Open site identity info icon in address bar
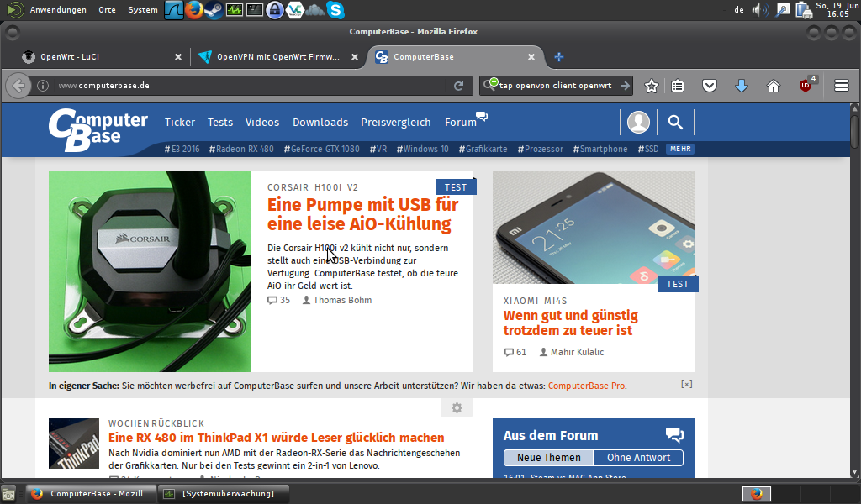The height and width of the screenshot is (504, 861). coord(43,86)
